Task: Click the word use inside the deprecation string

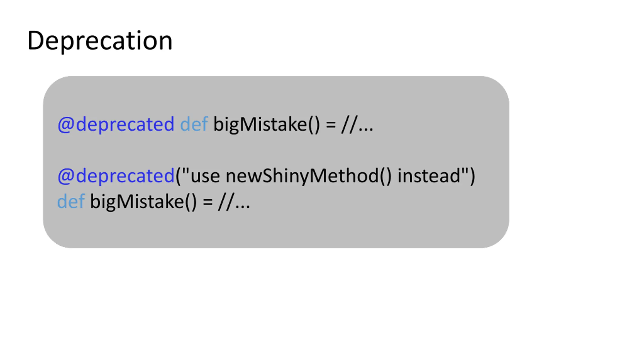Action: coord(205,176)
